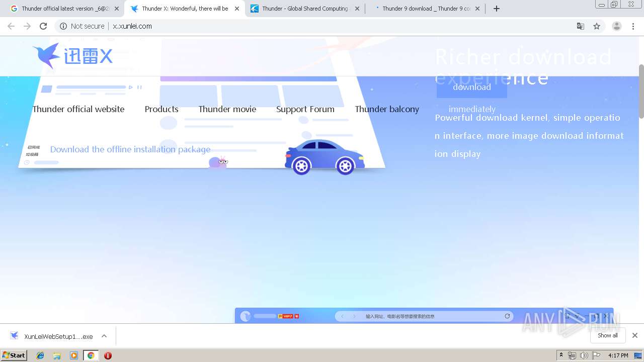Screen dimensions: 644x362
Task: Close the Thunder official latest version tab
Action: click(x=117, y=9)
